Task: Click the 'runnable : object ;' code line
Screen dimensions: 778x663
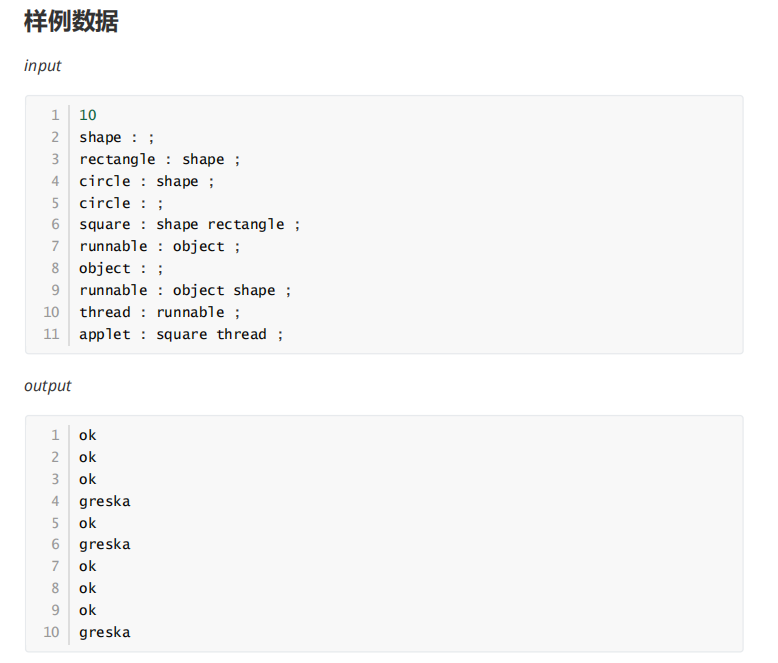Action: pyautogui.click(x=160, y=246)
